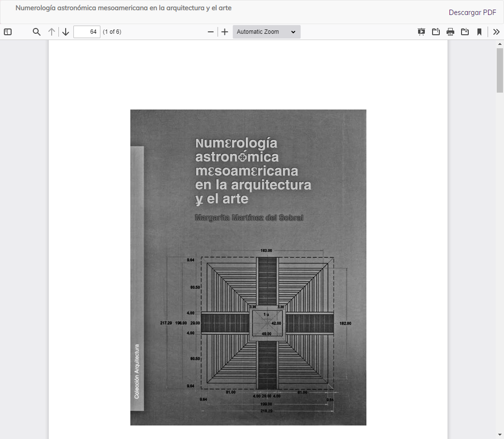
Task: Go to next page arrow
Action: [x=66, y=32]
